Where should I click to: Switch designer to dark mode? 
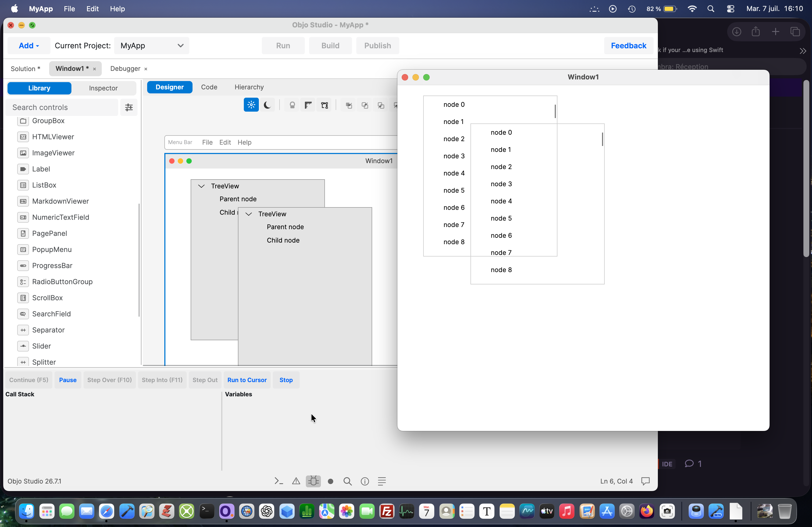click(x=267, y=105)
